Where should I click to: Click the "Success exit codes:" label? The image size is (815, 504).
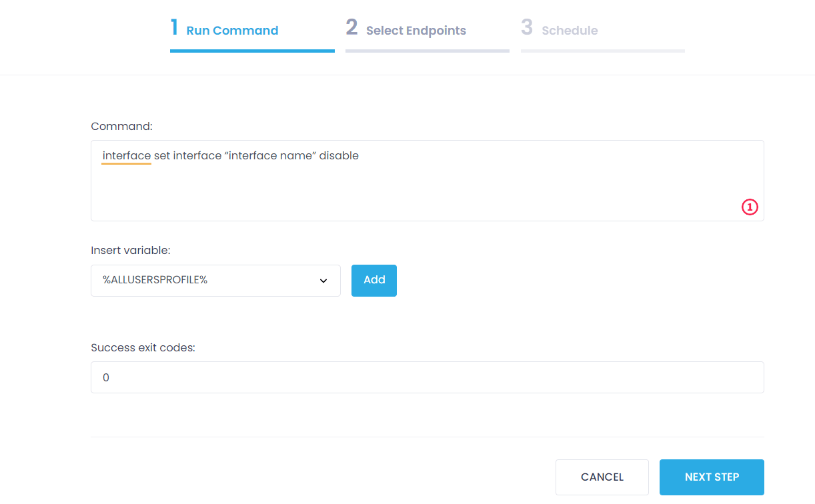(143, 348)
